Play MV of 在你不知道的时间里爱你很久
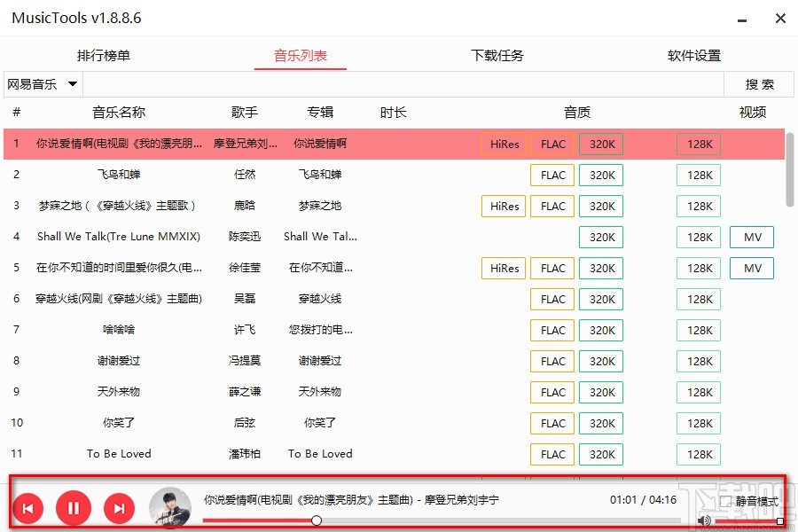798x532 pixels. pyautogui.click(x=751, y=268)
